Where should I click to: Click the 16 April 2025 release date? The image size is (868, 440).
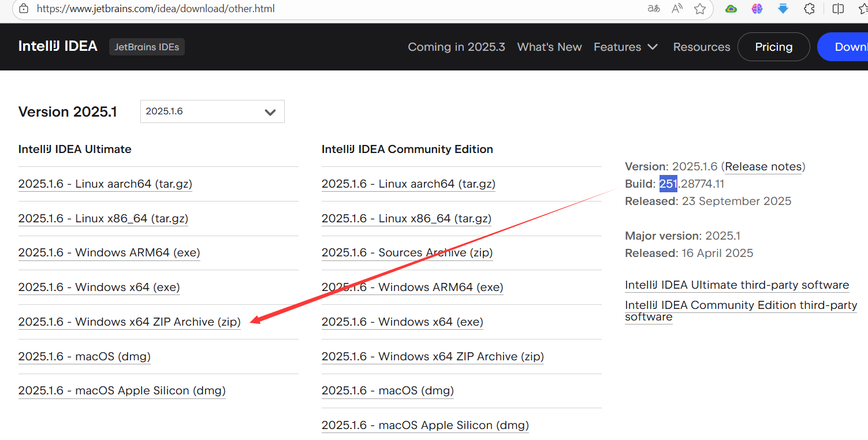point(717,253)
